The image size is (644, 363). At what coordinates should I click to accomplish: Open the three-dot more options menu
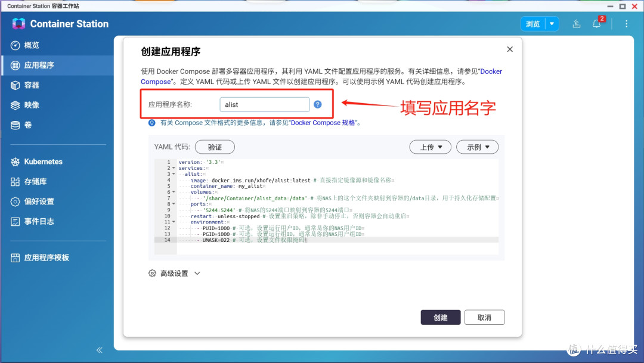pos(626,24)
